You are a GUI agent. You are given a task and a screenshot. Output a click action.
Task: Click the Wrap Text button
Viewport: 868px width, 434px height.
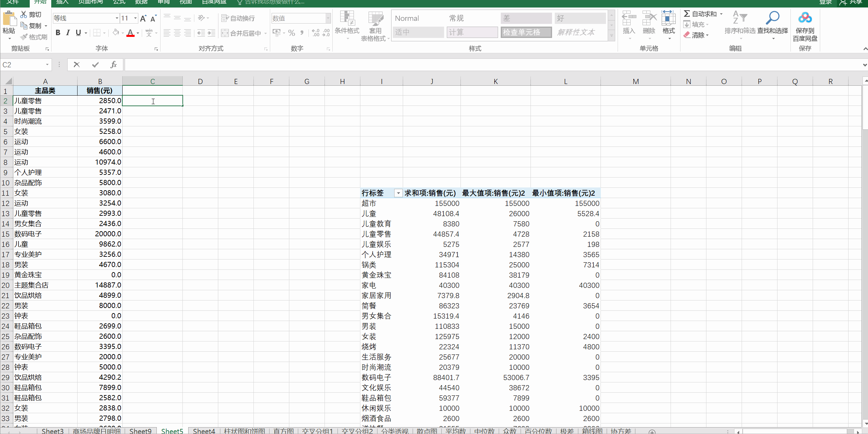[x=238, y=18]
